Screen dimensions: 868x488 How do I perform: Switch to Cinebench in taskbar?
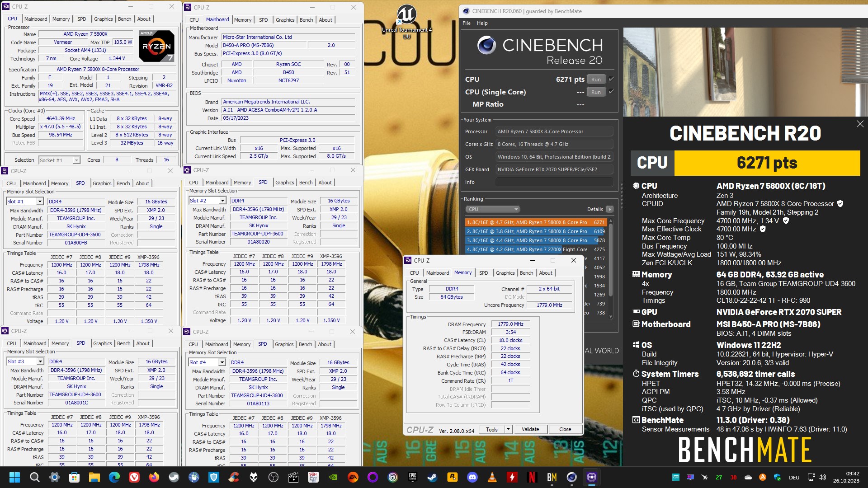point(571,477)
